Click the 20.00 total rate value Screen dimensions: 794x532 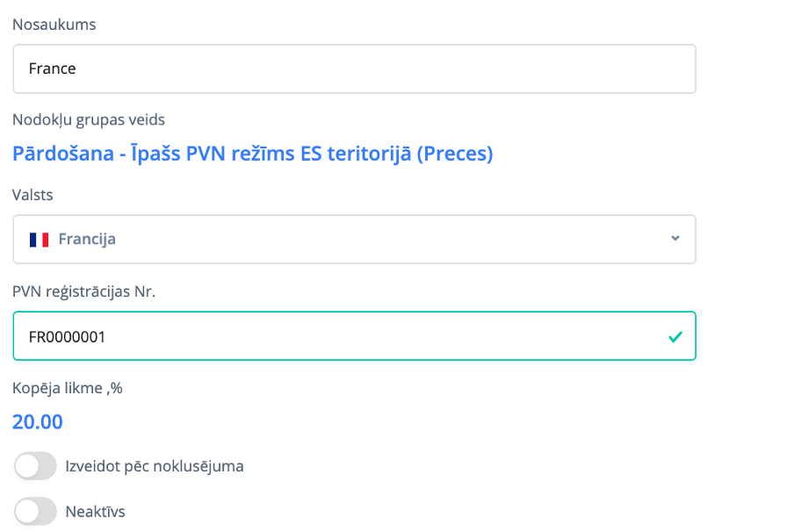pos(38,421)
